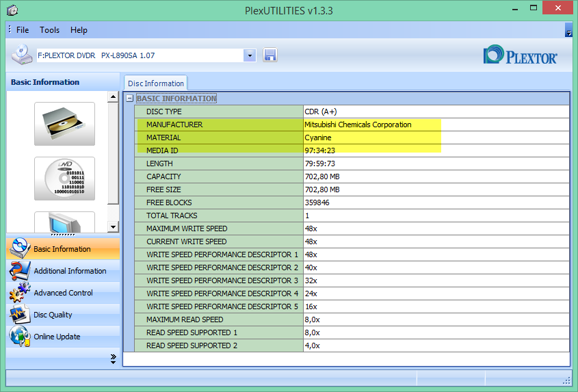
Task: Switch to the Disc Information tab
Action: click(155, 83)
